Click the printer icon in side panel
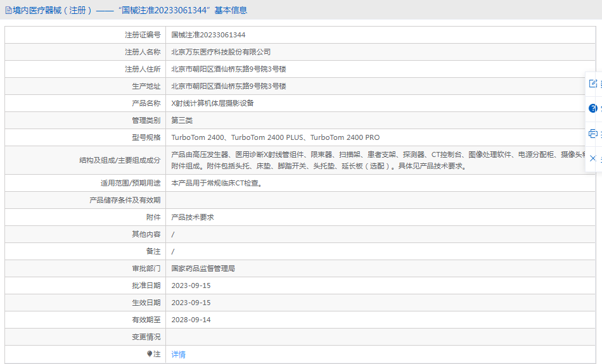602x364 pixels. point(592,134)
